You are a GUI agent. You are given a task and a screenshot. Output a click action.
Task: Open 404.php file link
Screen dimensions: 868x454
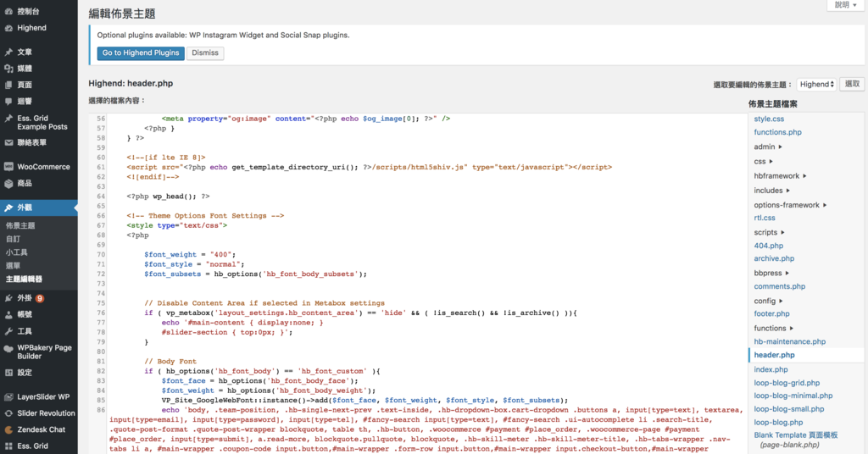768,246
